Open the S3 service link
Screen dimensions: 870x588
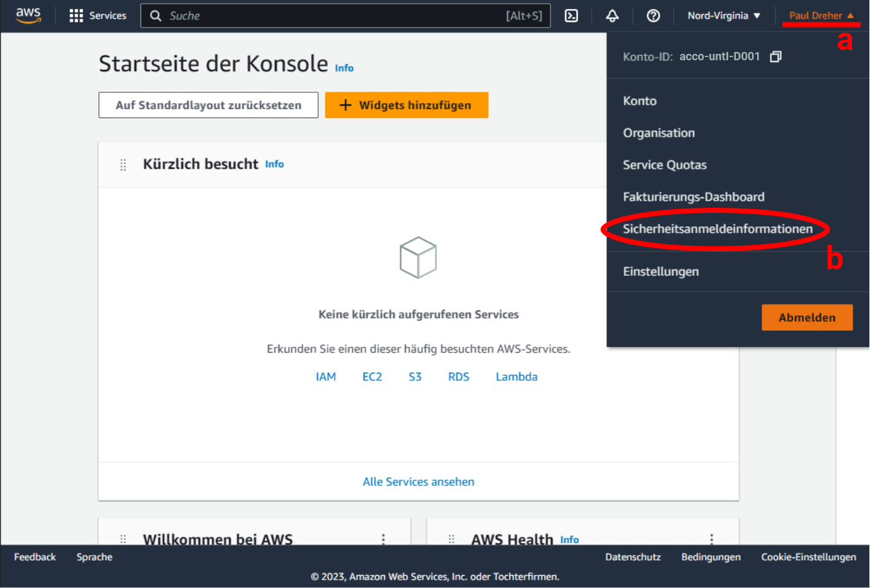[x=415, y=376]
